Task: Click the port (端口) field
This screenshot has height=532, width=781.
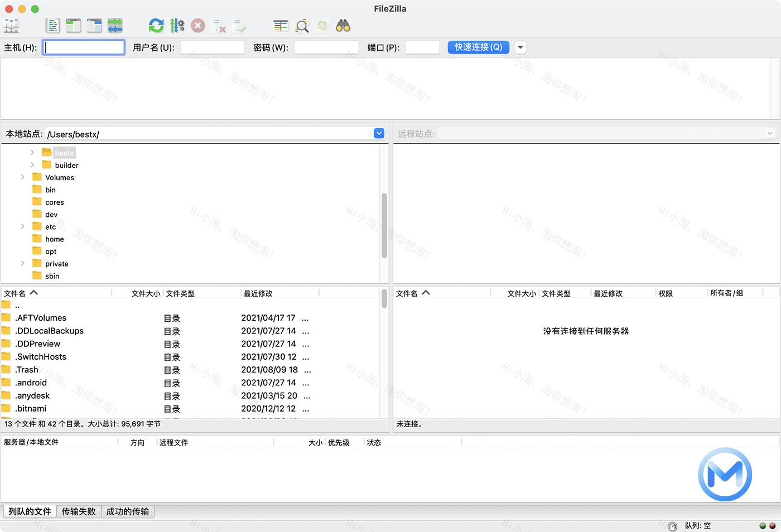Action: coord(422,47)
